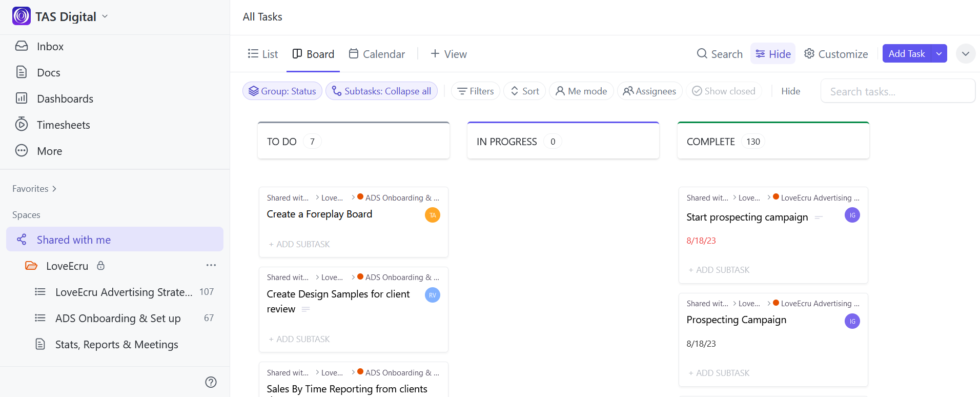Switch to the List view tab
980x397 pixels.
(263, 54)
